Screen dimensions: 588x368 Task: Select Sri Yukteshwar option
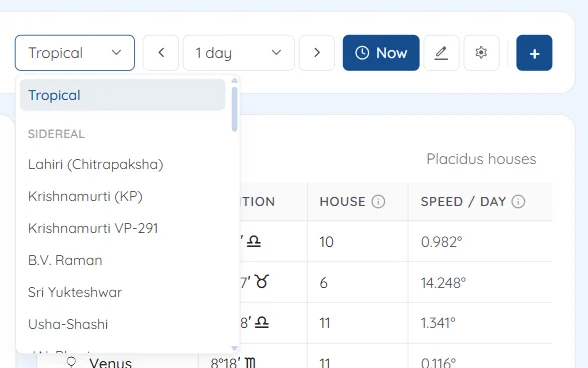tap(123, 292)
